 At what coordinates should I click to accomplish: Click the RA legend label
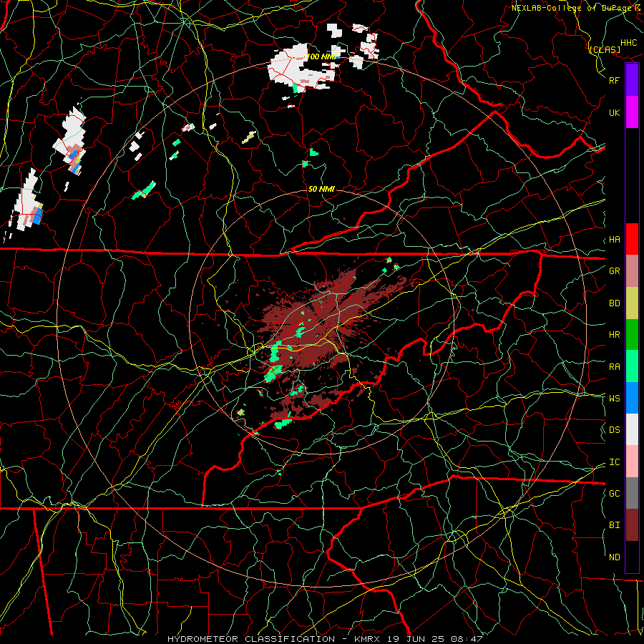point(615,367)
